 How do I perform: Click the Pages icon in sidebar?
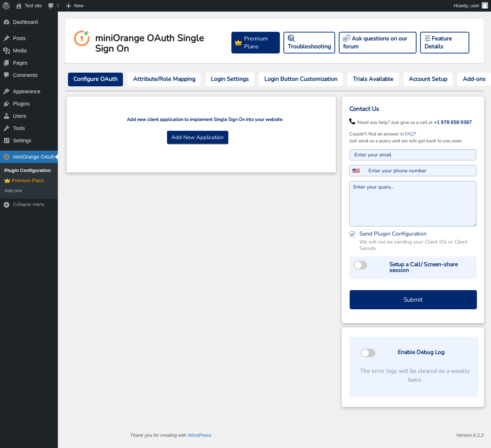click(x=7, y=63)
